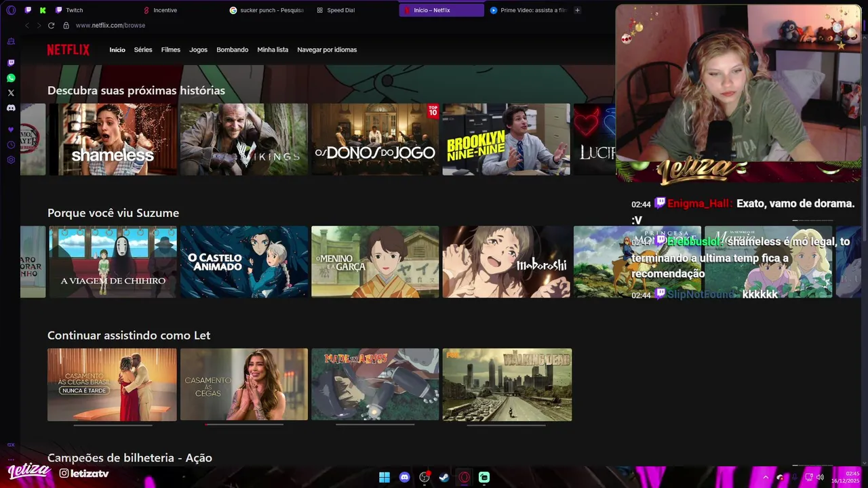Open Netflix Bombando menu
Screen dimensions: 868x488
pos(233,49)
